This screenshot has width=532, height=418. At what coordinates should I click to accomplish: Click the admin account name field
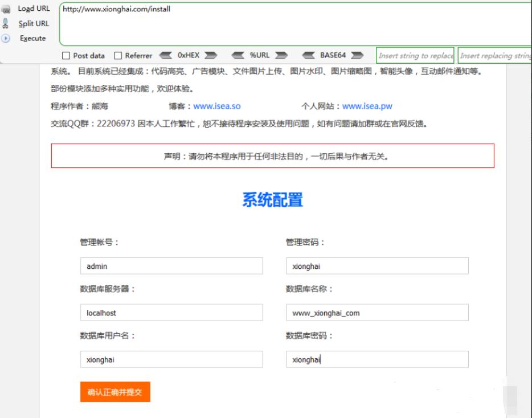170,265
